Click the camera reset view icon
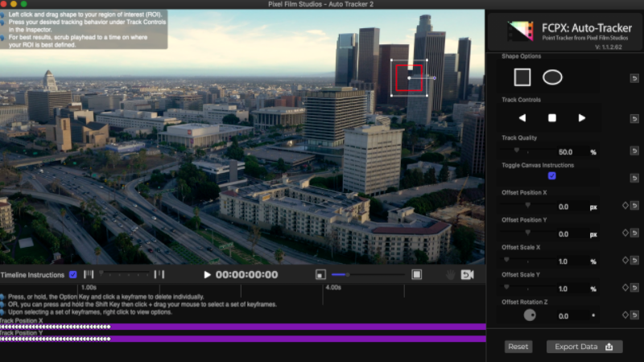Screen dimensions: 644x362 468,274
